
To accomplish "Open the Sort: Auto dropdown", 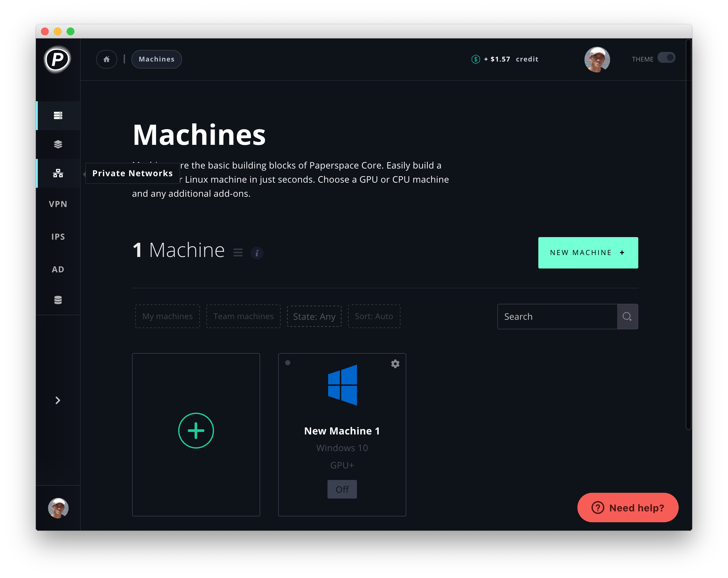I will pos(374,316).
